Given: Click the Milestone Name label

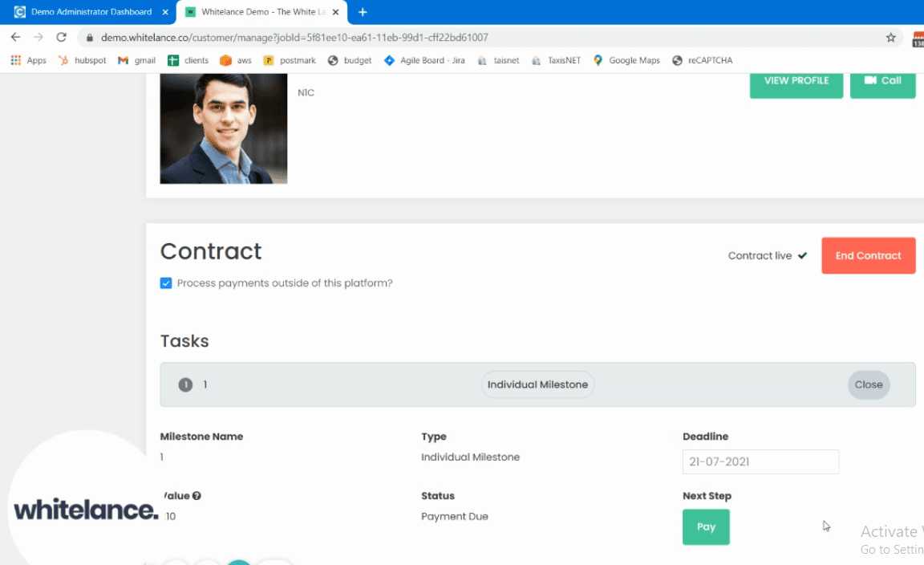Looking at the screenshot, I should (201, 437).
